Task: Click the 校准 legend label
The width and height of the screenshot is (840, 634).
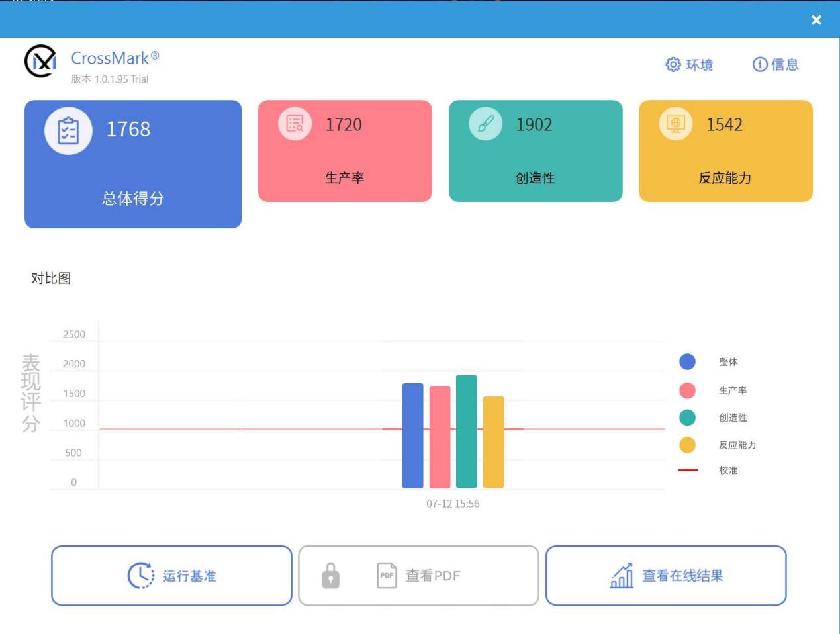Action: pyautogui.click(x=728, y=470)
